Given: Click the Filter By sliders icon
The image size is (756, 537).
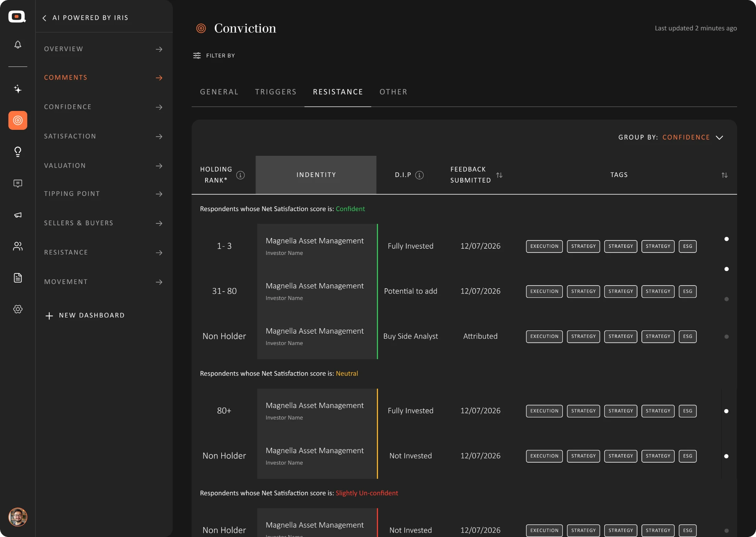Looking at the screenshot, I should pyautogui.click(x=197, y=55).
